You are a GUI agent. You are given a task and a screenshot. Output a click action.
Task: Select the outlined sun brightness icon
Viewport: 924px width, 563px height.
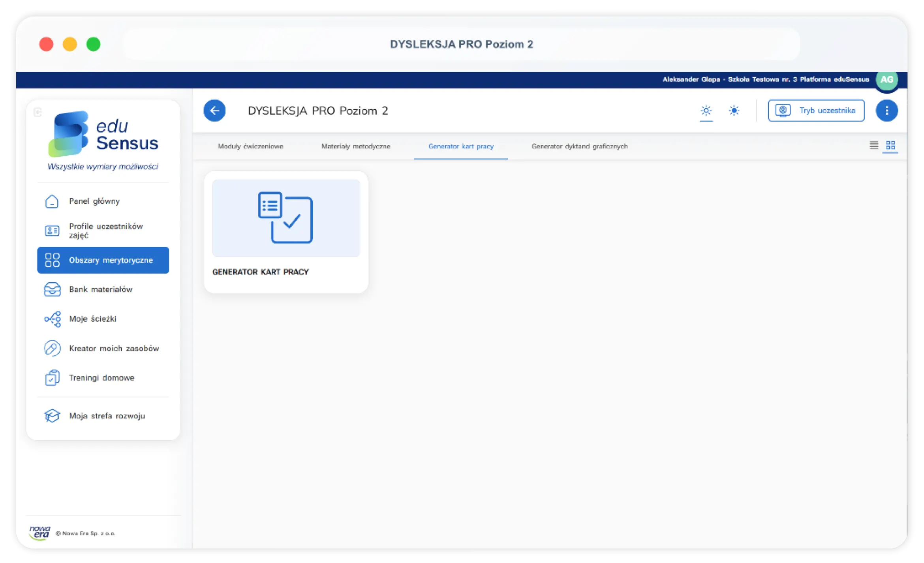pos(706,111)
